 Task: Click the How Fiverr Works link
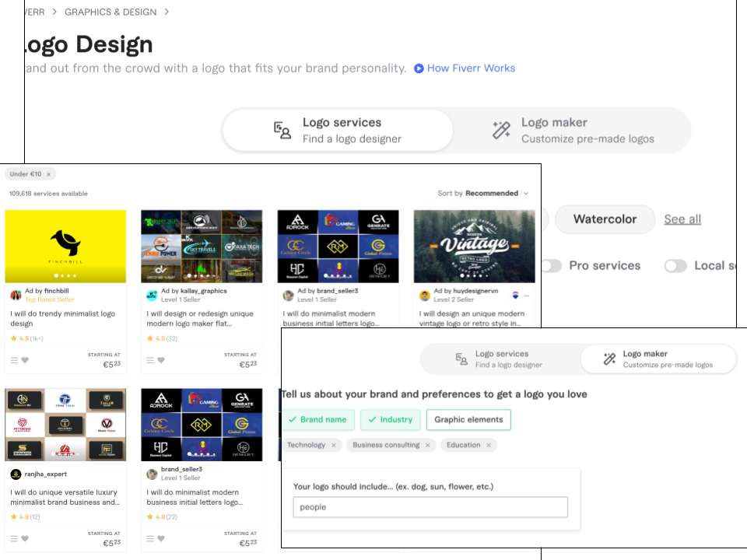(x=471, y=68)
